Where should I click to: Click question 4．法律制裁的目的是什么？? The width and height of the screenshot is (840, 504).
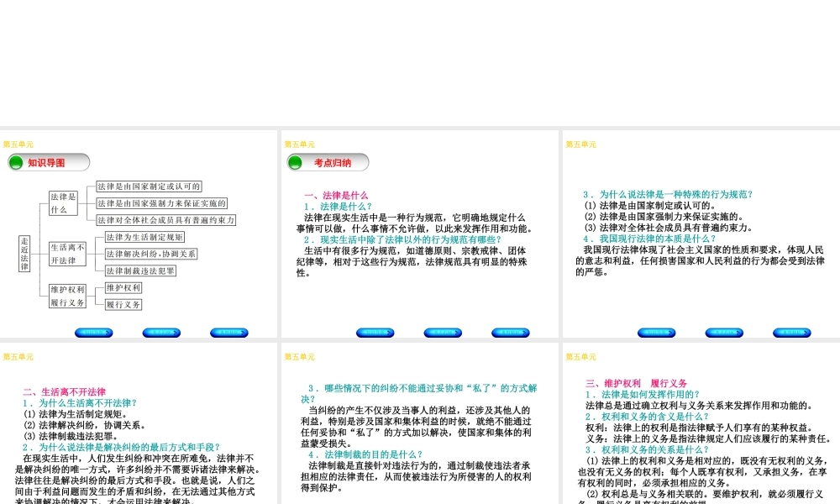365,454
